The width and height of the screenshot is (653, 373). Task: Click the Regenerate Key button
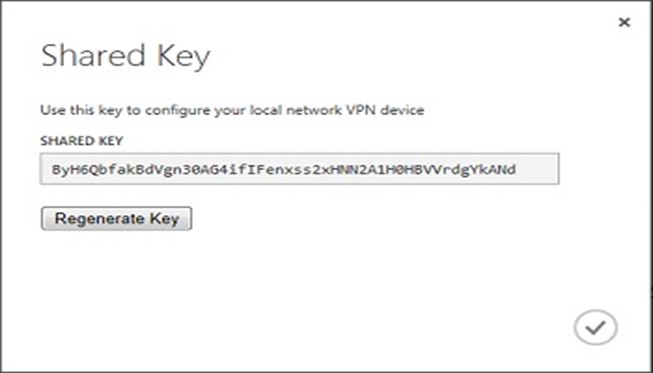[117, 218]
